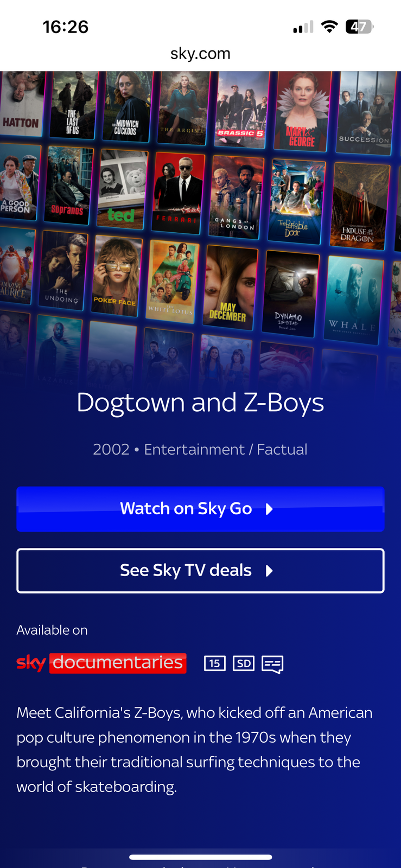Tap the 15 age rating icon
The image size is (401, 868).
tap(214, 663)
